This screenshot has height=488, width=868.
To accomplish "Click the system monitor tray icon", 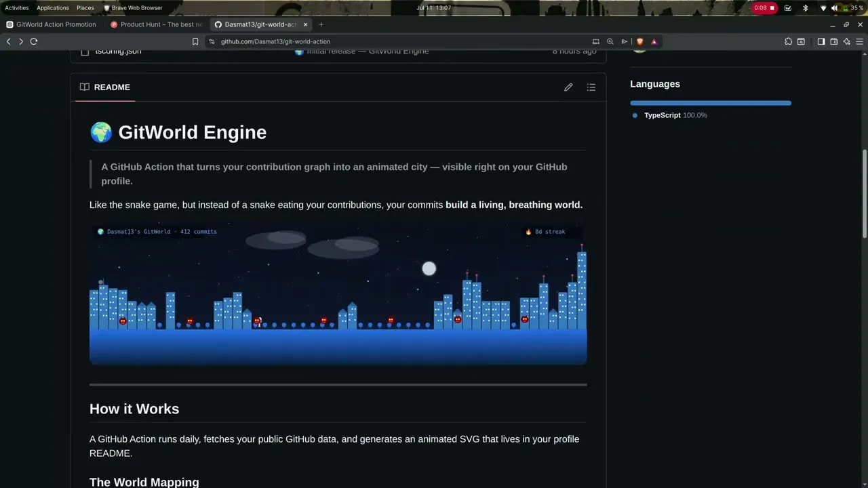I will coord(788,8).
